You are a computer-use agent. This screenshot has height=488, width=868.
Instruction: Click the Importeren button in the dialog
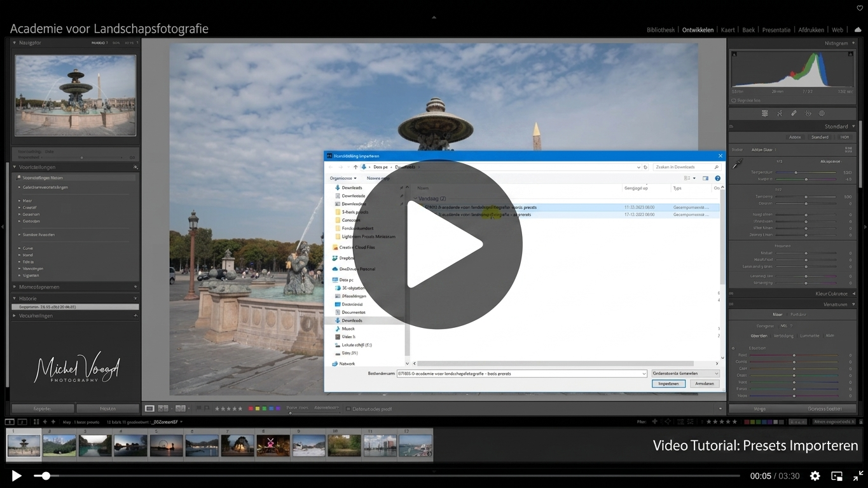[x=668, y=384]
